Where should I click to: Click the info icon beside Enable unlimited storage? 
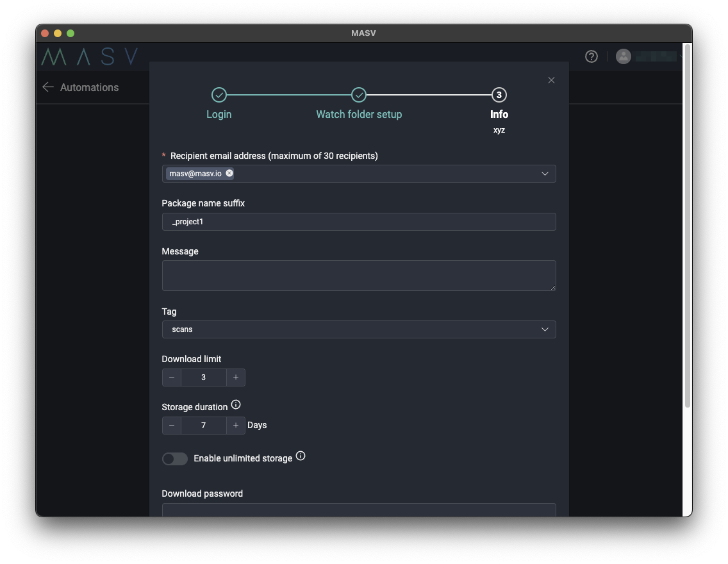tap(301, 455)
